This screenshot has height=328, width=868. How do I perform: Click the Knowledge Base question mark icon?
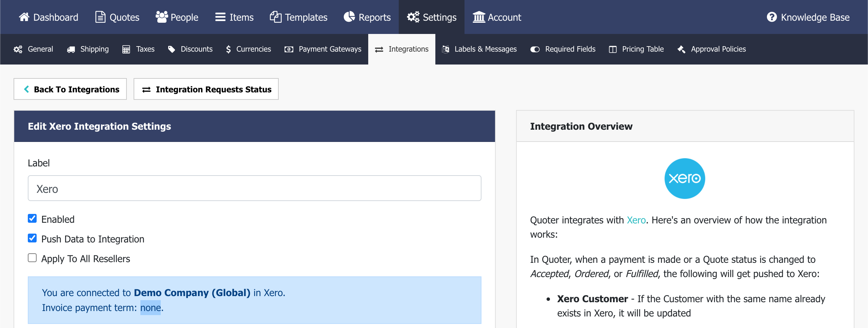(x=772, y=17)
